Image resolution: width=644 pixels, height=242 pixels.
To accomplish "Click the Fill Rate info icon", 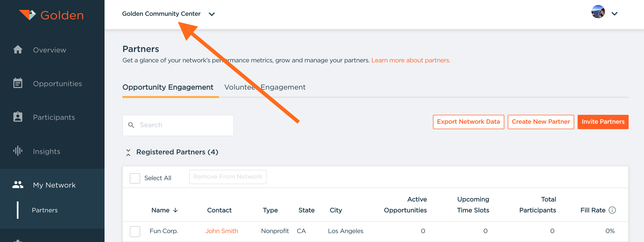I will coord(612,210).
